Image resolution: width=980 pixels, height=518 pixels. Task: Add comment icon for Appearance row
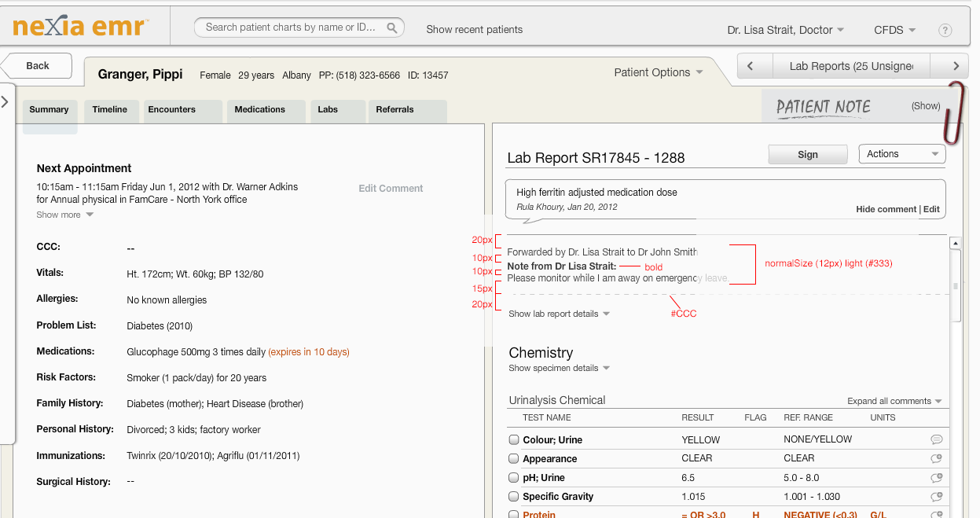point(936,458)
